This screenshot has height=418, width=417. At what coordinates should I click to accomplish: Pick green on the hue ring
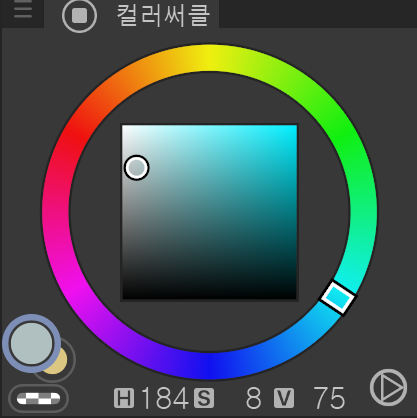(343, 135)
